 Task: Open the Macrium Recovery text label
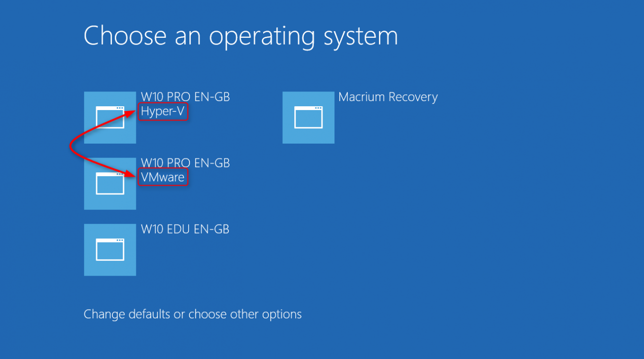(388, 97)
